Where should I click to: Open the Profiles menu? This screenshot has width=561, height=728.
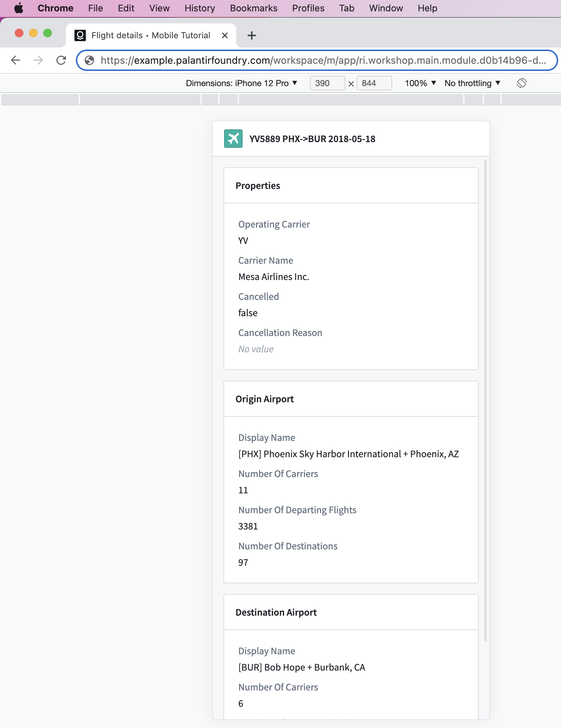(308, 8)
